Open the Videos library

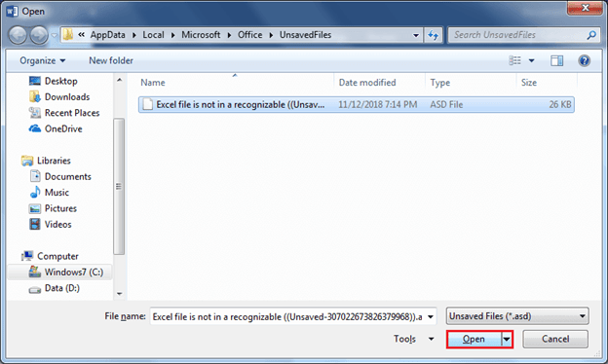pos(57,224)
